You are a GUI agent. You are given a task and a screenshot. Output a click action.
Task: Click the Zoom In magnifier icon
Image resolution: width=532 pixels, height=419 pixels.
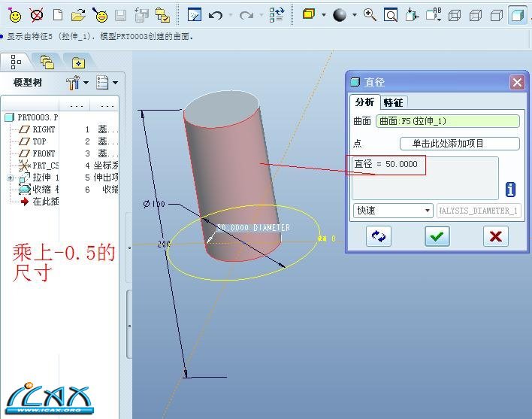point(370,14)
